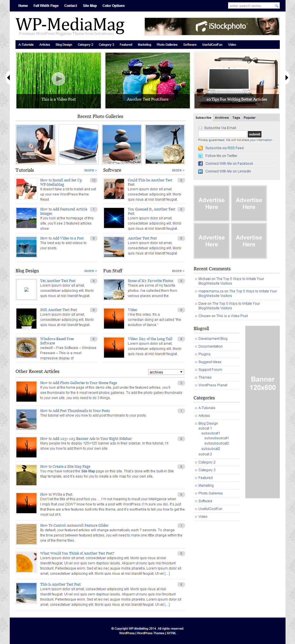Click the submit button
Image resolution: width=295 pixels, height=644 pixels.
255,134
